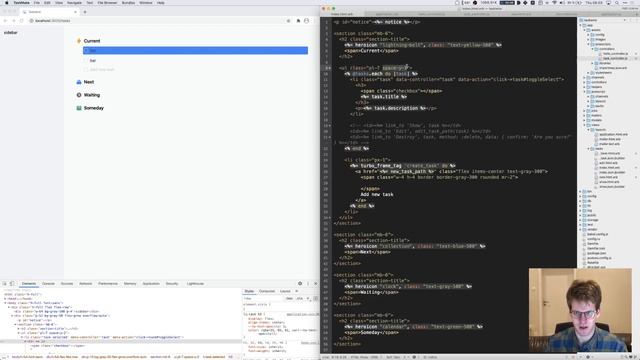This screenshot has width=640, height=360.
Task: Click the calendar icon beside Someday heading
Action: click(79, 108)
